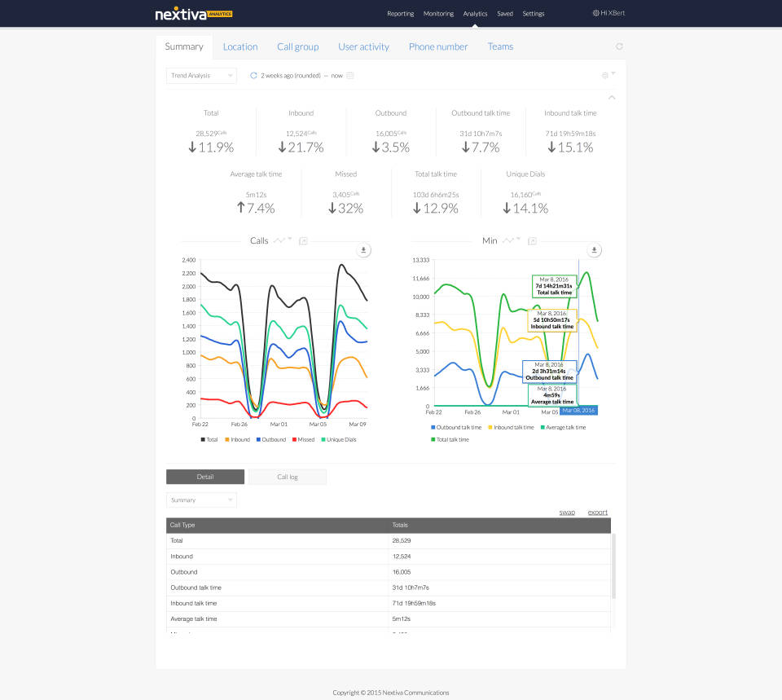The height and width of the screenshot is (700, 782).
Task: Open the Monitoring menu in top navigation
Action: click(438, 14)
